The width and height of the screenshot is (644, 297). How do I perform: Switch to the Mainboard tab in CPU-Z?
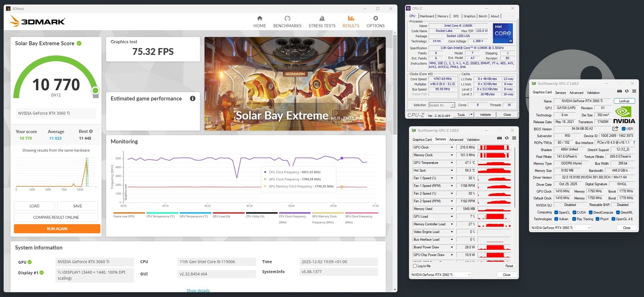tap(427, 16)
